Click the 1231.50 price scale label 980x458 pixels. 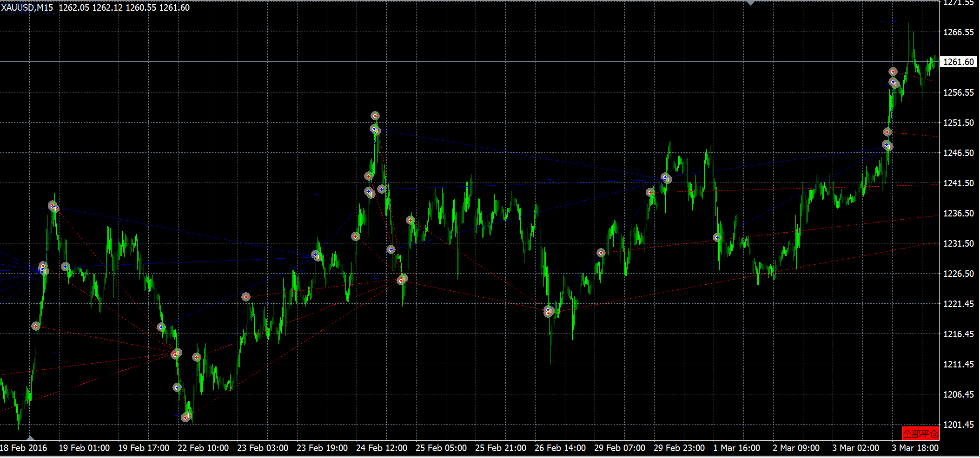pos(959,243)
